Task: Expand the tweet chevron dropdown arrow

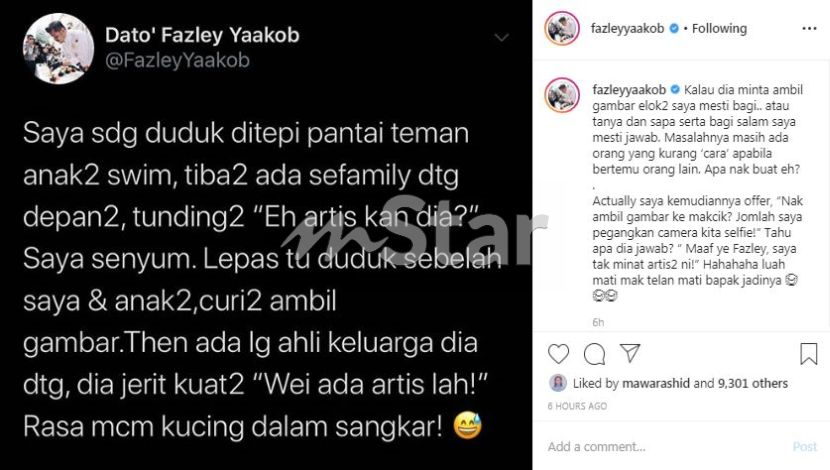Action: pos(501,38)
